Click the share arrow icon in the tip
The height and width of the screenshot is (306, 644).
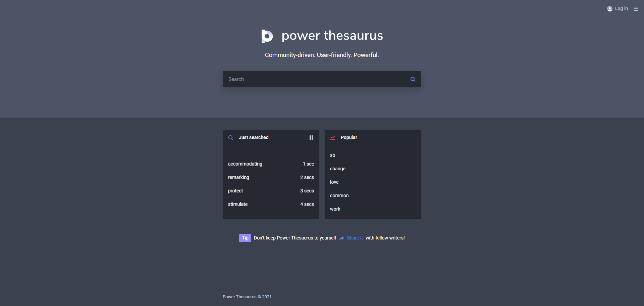pos(342,238)
